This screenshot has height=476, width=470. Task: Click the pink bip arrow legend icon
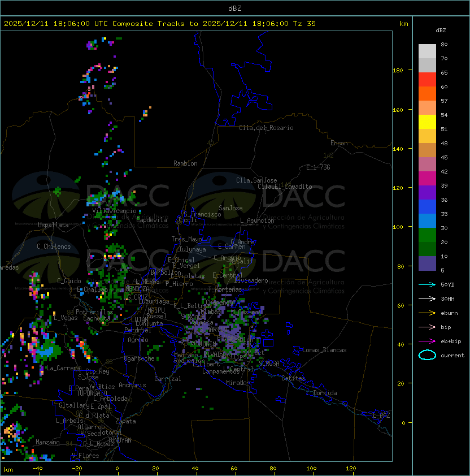(x=427, y=327)
